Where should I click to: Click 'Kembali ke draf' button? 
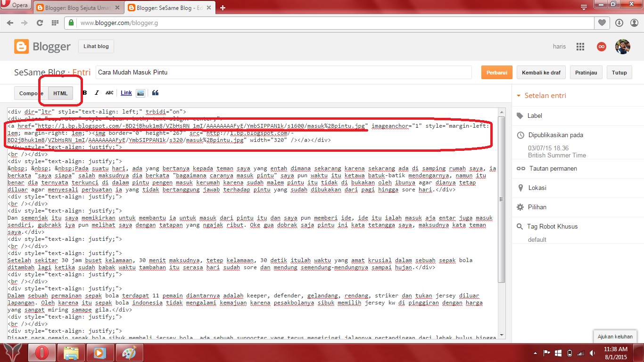(x=541, y=73)
